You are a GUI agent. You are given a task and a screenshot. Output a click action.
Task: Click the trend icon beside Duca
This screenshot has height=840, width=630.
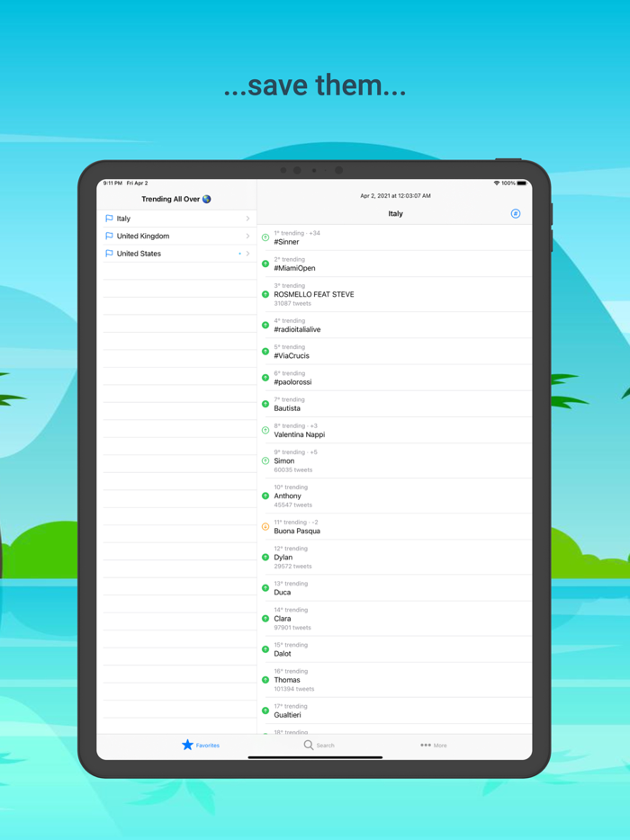(x=265, y=588)
